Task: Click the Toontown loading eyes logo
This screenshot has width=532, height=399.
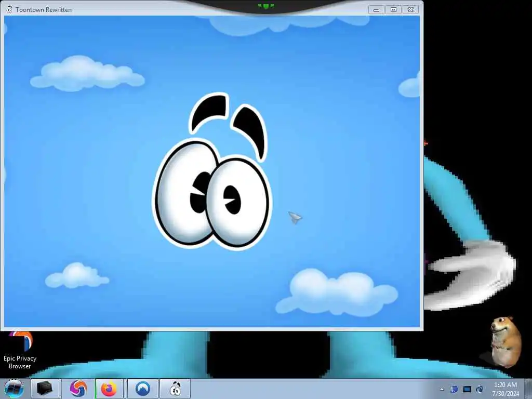Action: coord(212,171)
